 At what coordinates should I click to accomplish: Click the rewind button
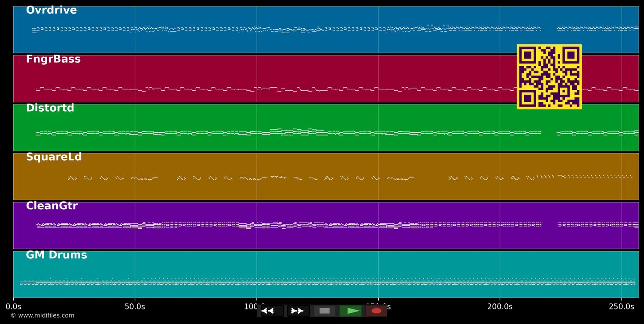click(x=272, y=311)
